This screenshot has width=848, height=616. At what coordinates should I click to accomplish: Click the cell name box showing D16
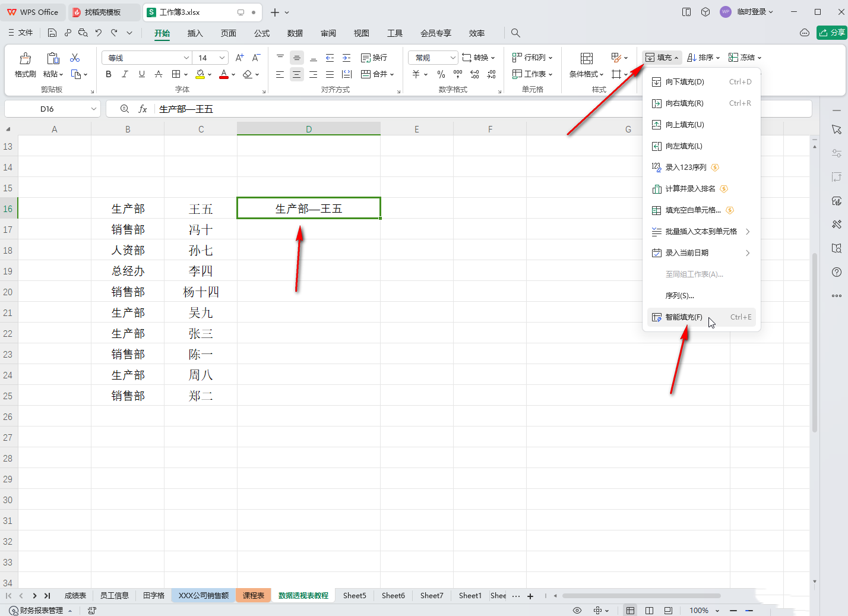48,109
